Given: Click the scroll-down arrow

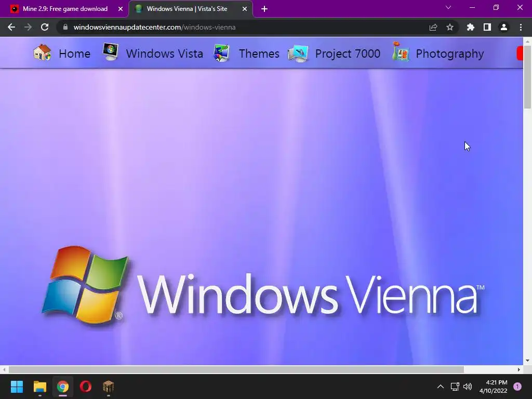Looking at the screenshot, I should 527,361.
